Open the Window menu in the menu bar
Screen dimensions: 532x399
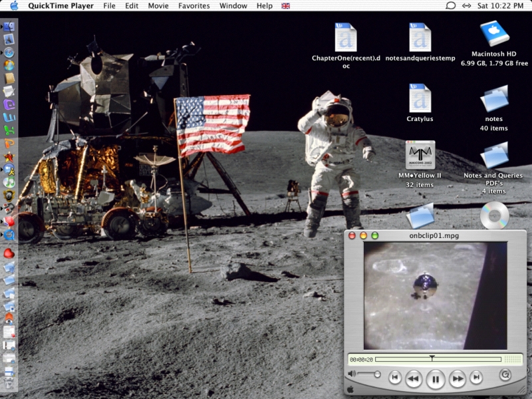(233, 6)
